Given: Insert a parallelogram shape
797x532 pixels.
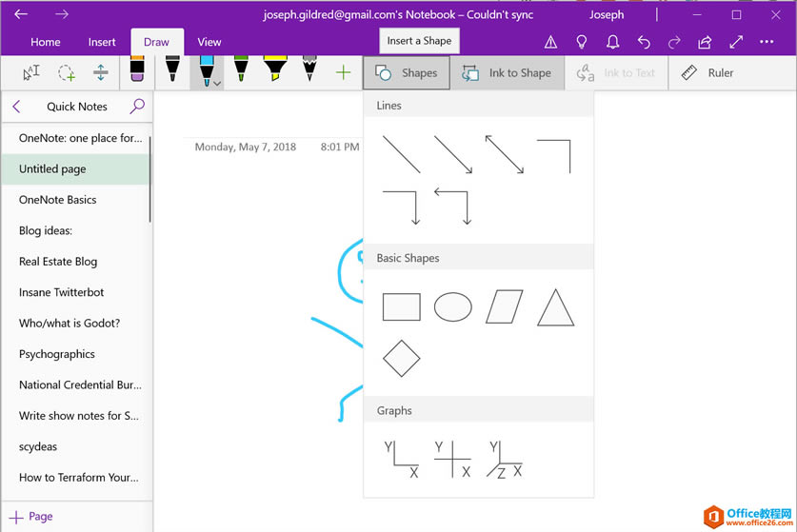Looking at the screenshot, I should [505, 306].
